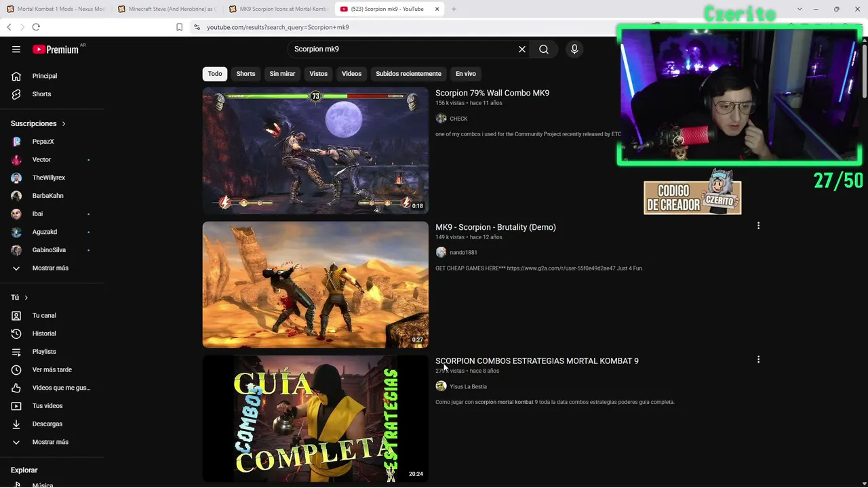Play the 0:18 wall combo thumbnail
868x488 pixels.
pyautogui.click(x=315, y=150)
